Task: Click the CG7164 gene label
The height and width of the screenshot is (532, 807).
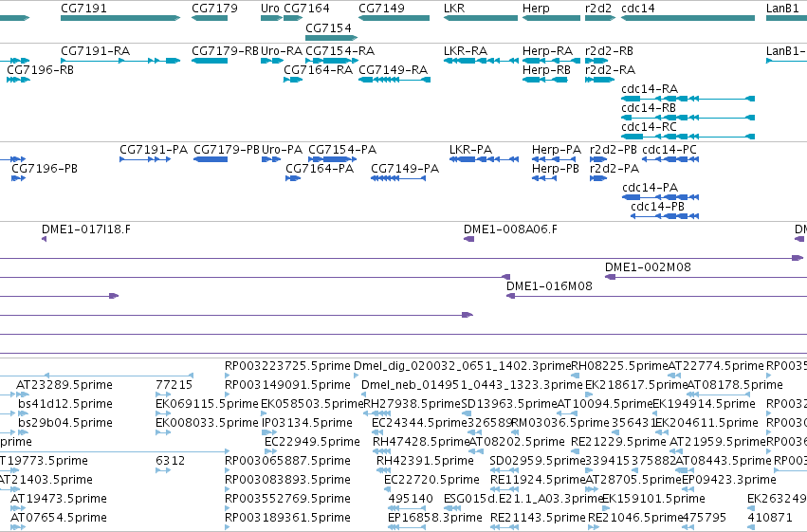Action: pos(306,9)
